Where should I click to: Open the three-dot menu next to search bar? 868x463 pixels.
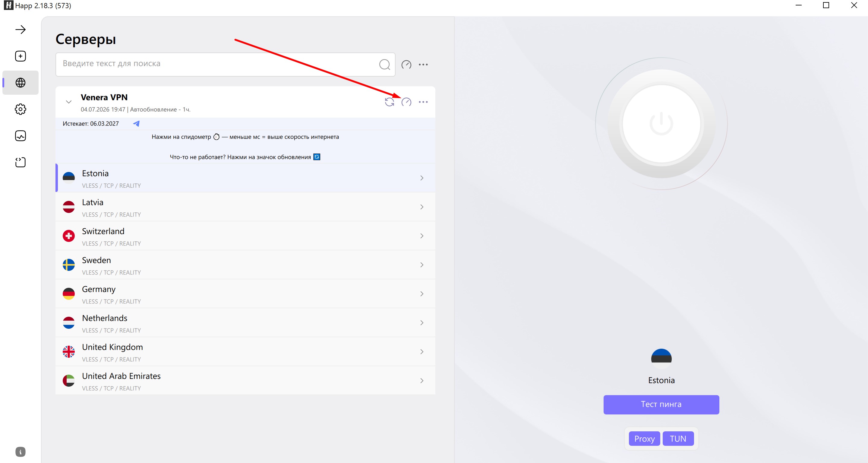[423, 65]
